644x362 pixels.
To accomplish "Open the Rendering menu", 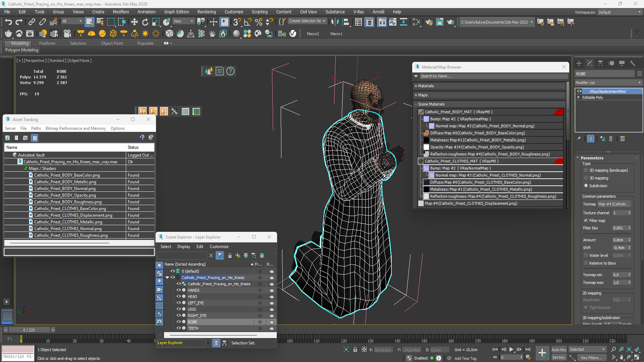I will (206, 12).
